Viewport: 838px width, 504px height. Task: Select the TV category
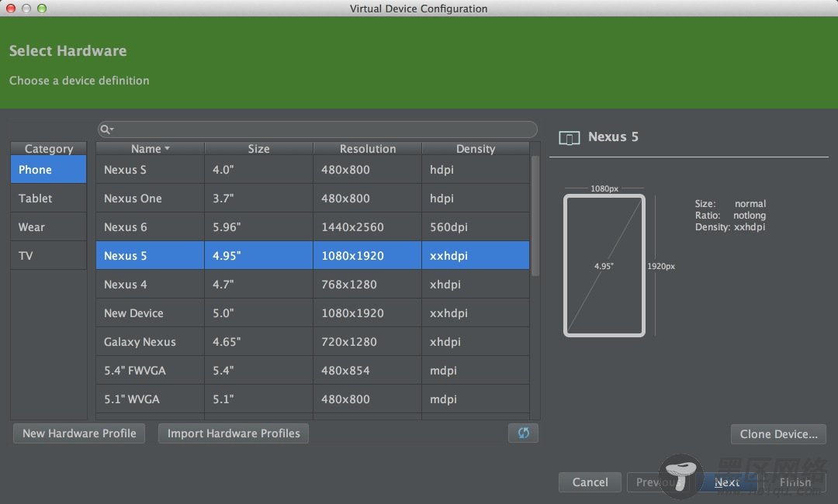[x=49, y=256]
